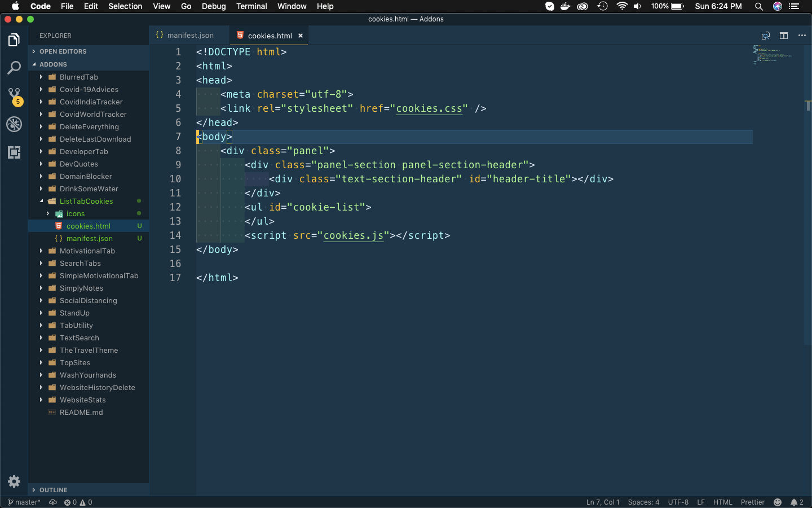The image size is (812, 508).
Task: Expand the TopSites folder
Action: tap(89, 362)
